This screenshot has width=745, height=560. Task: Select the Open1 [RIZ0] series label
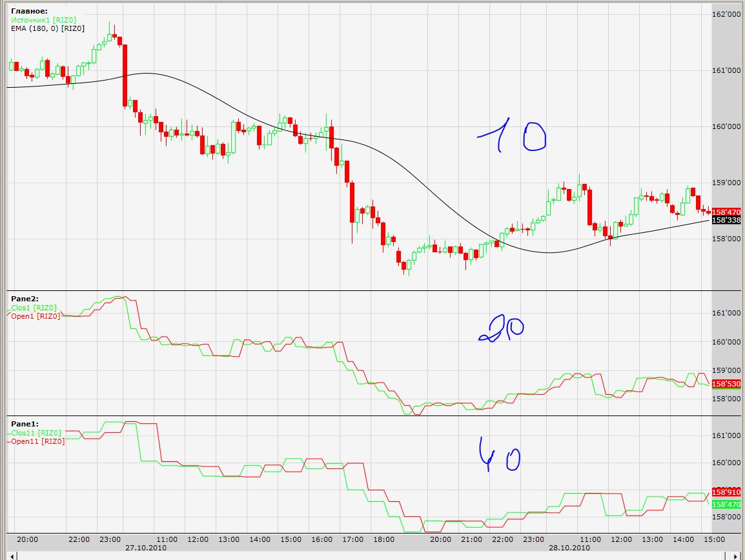(36, 316)
